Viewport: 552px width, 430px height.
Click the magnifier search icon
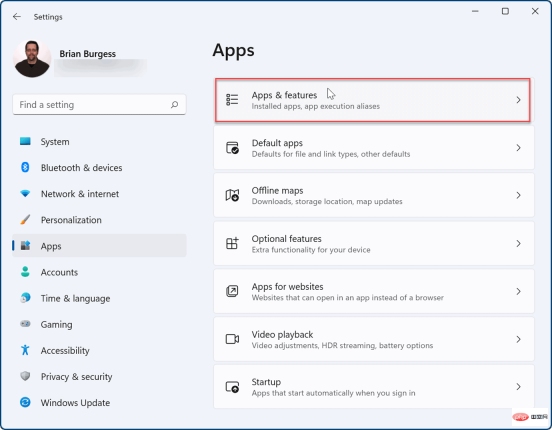point(174,105)
